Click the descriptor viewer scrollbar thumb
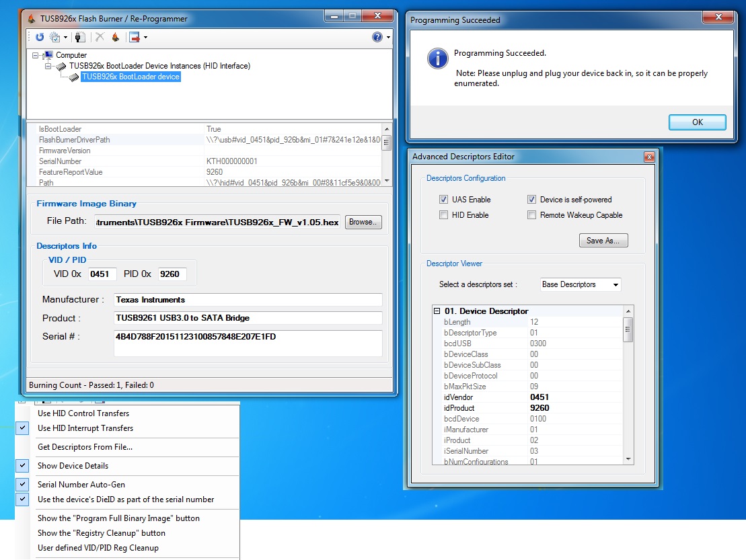746x560 pixels. 628,329
